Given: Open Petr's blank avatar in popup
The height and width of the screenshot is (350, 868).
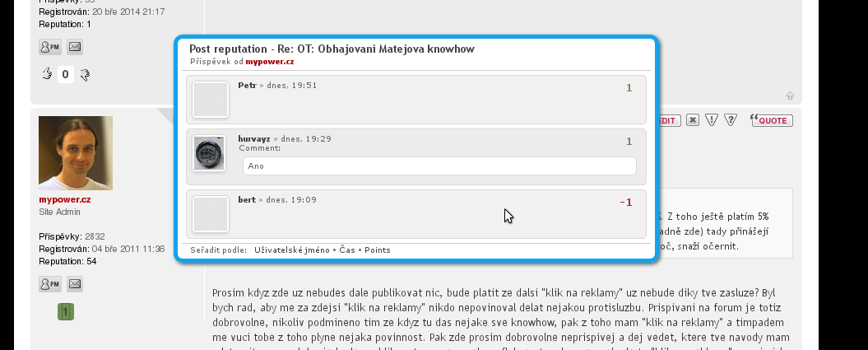Looking at the screenshot, I should [x=211, y=100].
